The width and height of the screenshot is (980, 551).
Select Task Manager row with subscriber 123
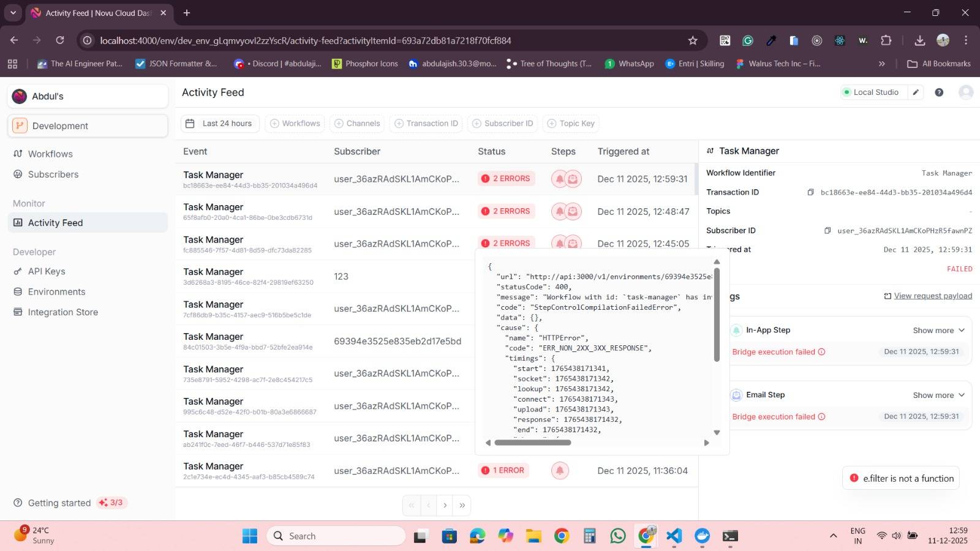click(x=325, y=277)
